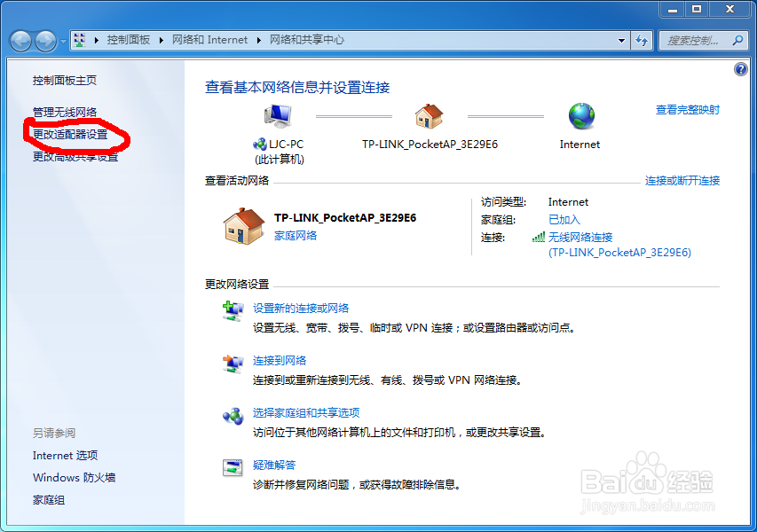757x532 pixels.
Task: Click 设置新的连接或网络 icon
Action: pos(233,310)
